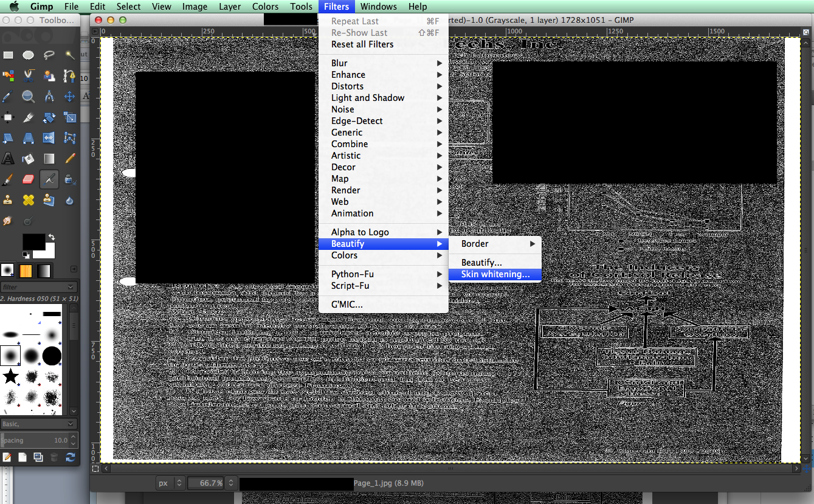The width and height of the screenshot is (814, 504).
Task: Click the black foreground color swatch
Action: point(33,241)
